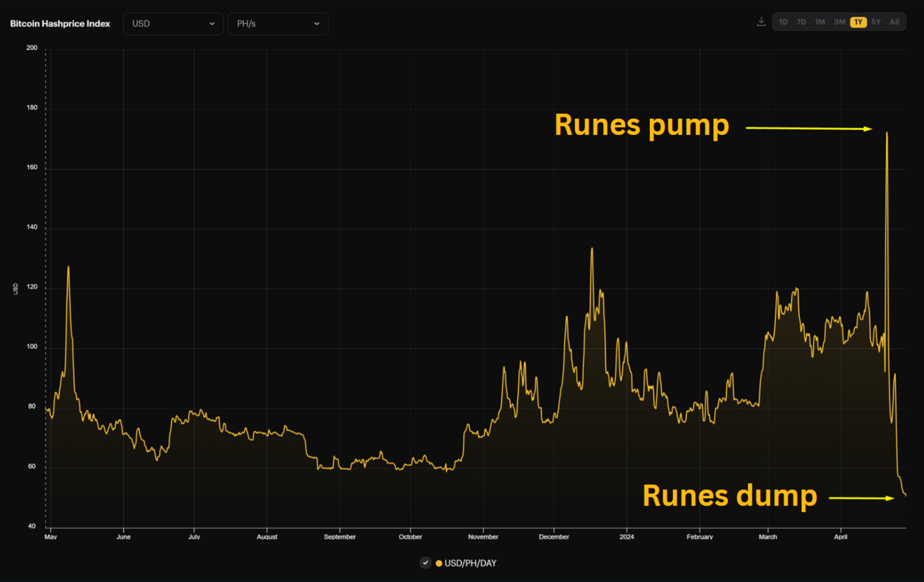Click the July x-axis label
This screenshot has width=924, height=582.
tap(194, 536)
